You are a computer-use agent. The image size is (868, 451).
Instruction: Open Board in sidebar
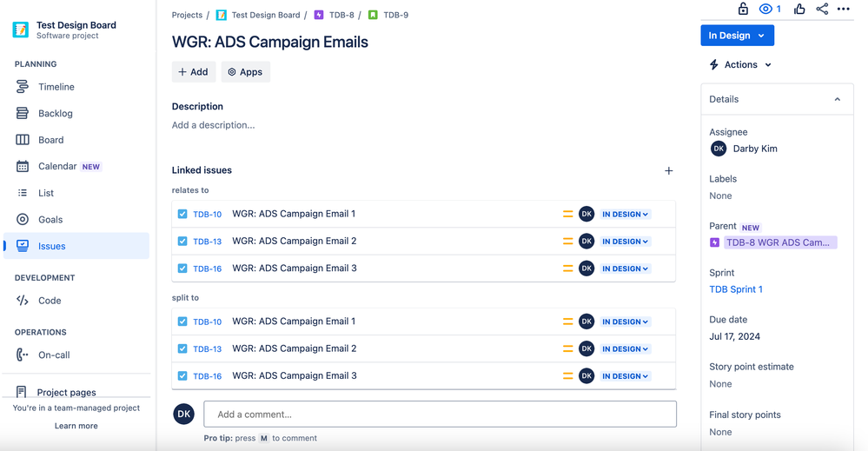pyautogui.click(x=76, y=140)
